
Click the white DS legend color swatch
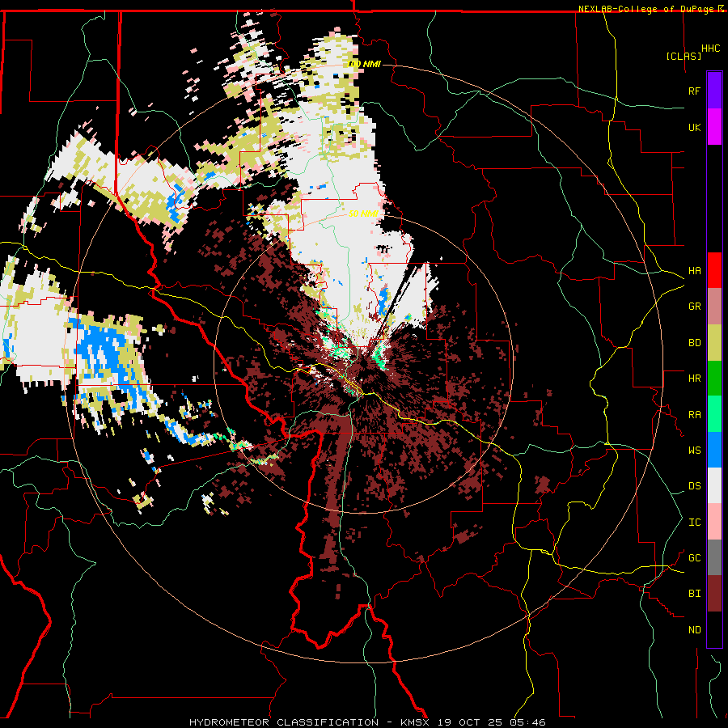pos(714,485)
